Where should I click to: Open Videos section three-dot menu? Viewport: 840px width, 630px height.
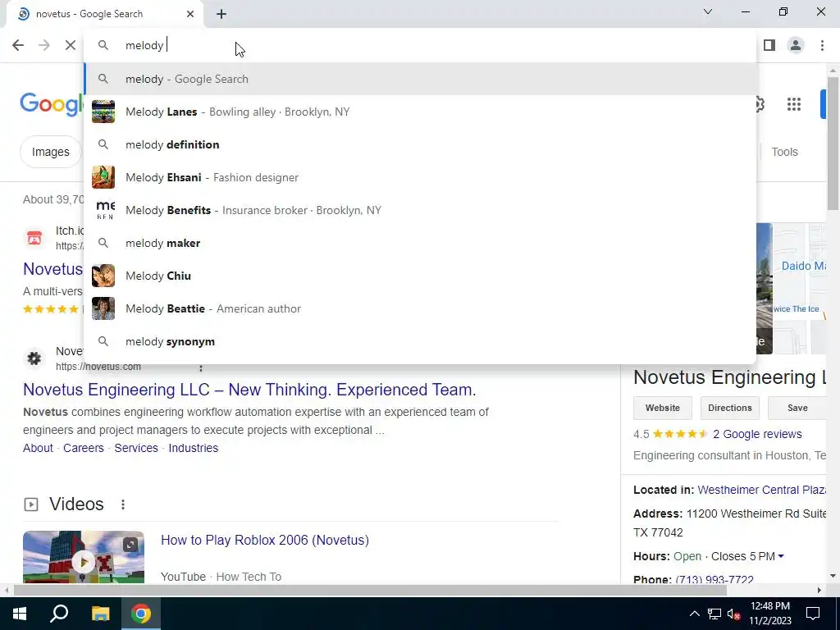(x=123, y=504)
